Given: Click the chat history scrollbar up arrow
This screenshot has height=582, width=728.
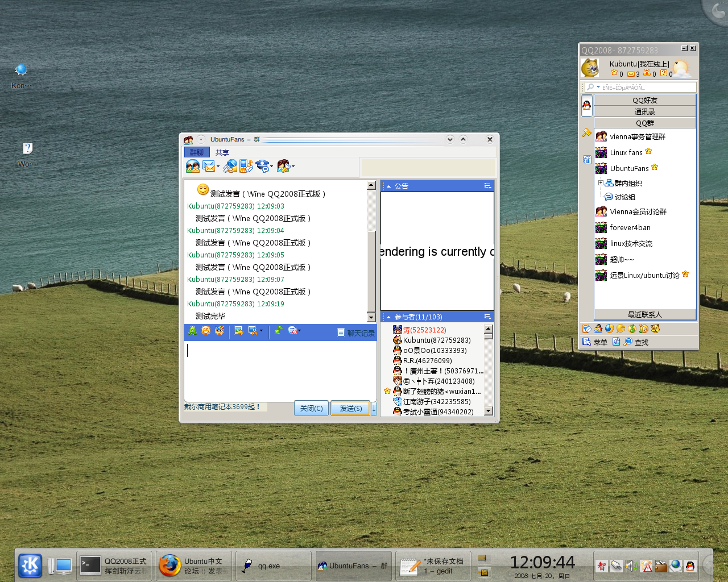Looking at the screenshot, I should pyautogui.click(x=371, y=185).
